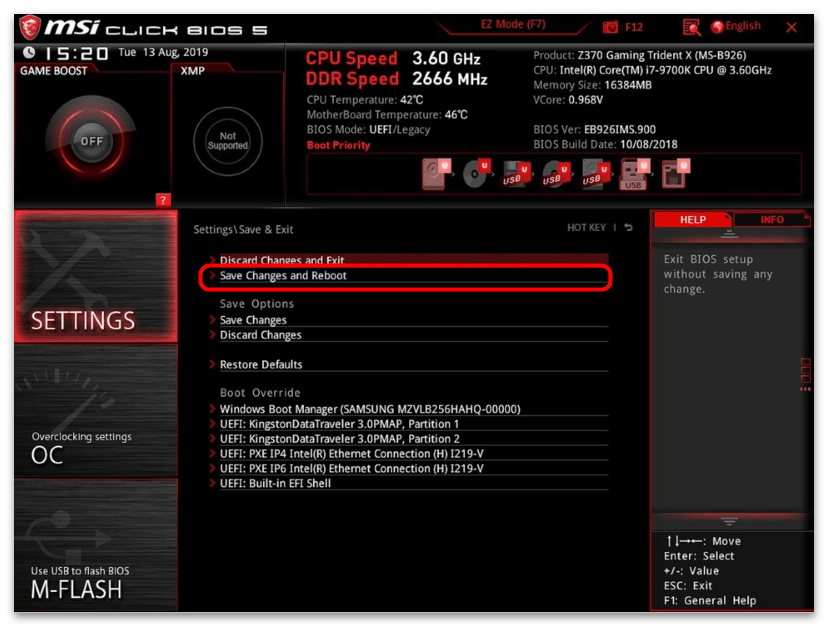Toggle the GAME BOOST OFF knob
The width and height of the screenshot is (828, 627).
[x=91, y=141]
